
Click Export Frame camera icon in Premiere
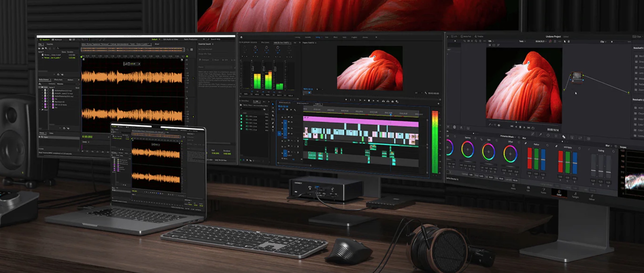(392, 101)
